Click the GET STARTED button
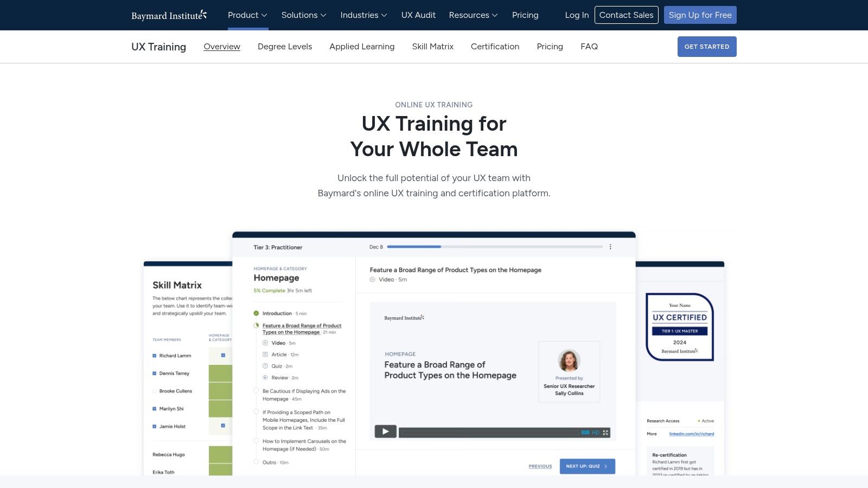The height and width of the screenshot is (488, 868). (707, 47)
